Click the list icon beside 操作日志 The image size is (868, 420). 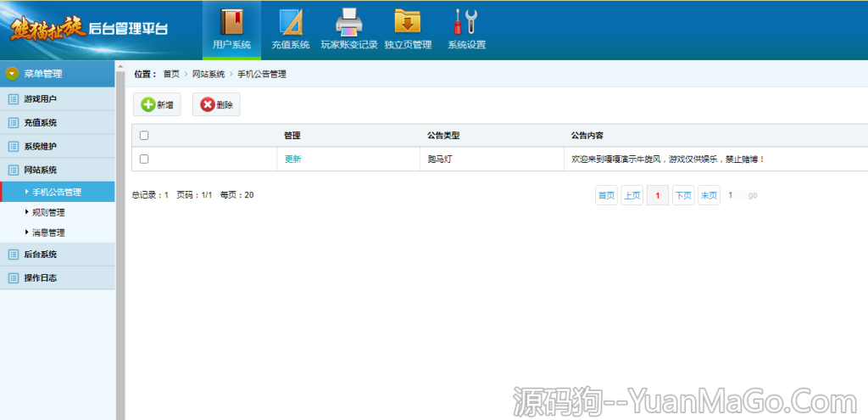coord(14,278)
